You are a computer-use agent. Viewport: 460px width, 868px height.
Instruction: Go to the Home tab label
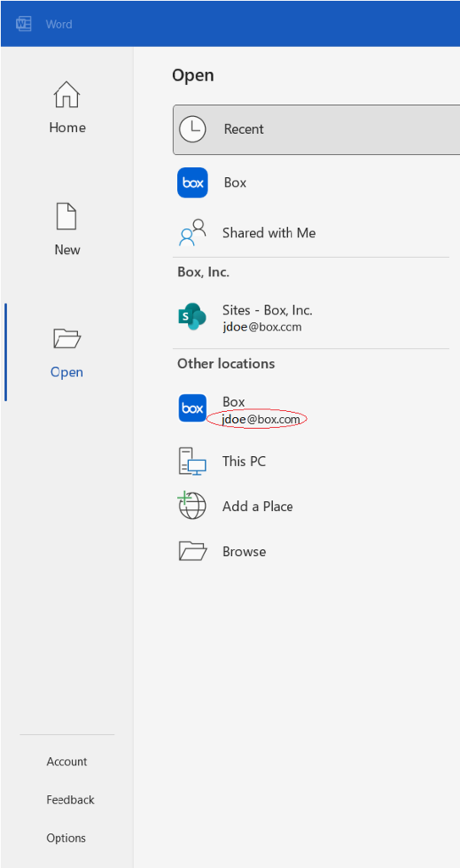click(x=67, y=128)
